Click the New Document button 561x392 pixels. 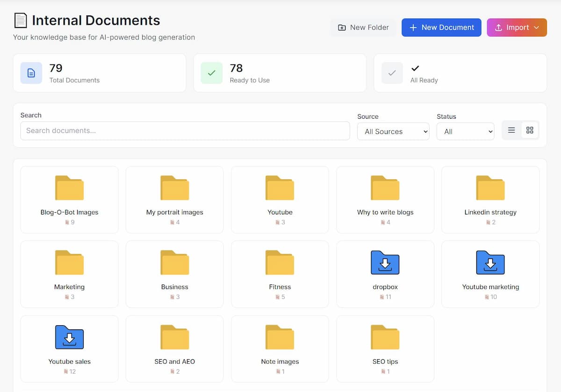441,28
